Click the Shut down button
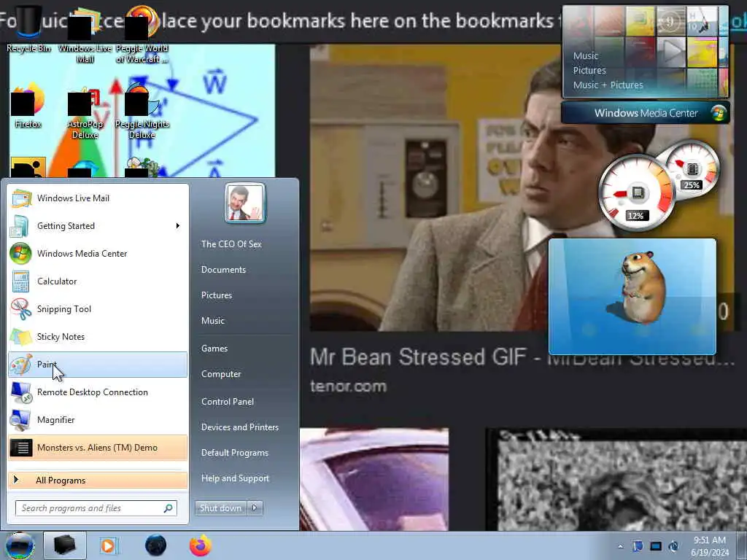 [x=221, y=508]
